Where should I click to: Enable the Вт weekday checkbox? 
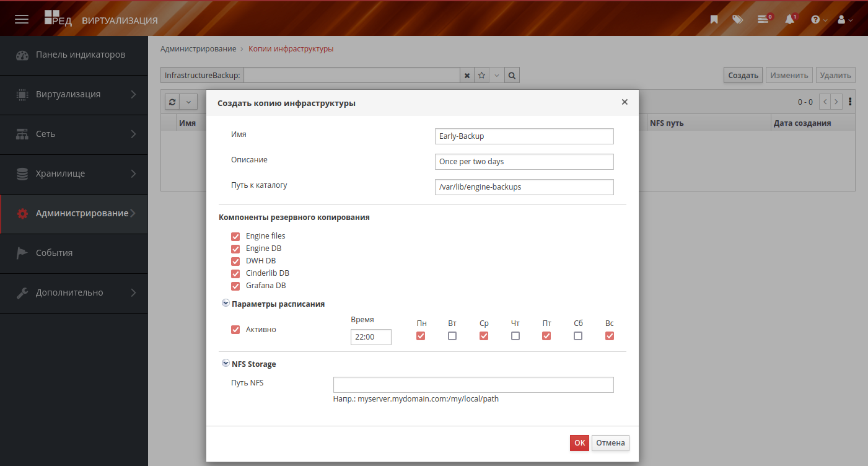coord(452,336)
